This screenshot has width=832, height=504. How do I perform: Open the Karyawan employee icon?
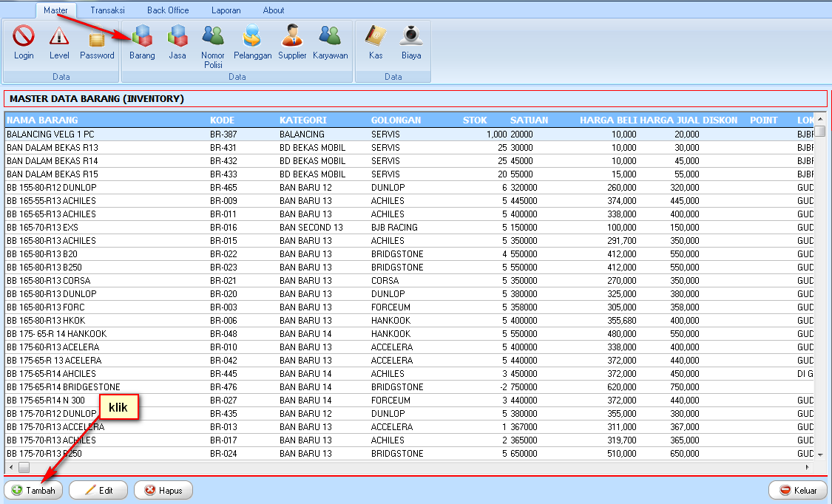[x=330, y=41]
